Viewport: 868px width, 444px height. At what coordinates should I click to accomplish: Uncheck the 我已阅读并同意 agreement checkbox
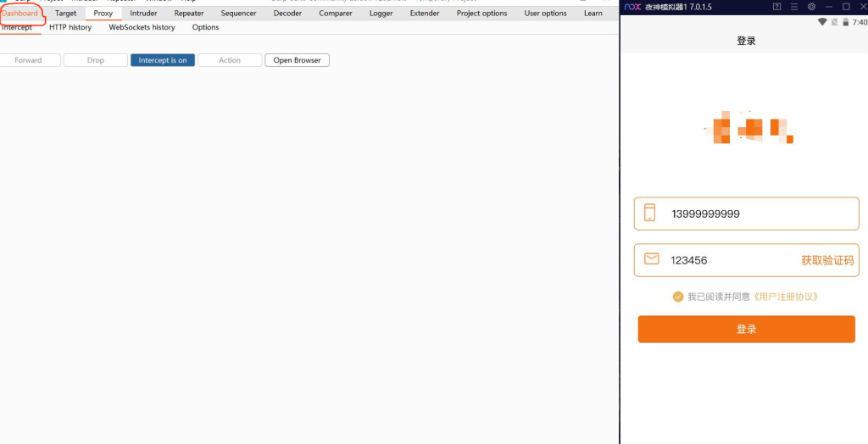click(x=677, y=297)
